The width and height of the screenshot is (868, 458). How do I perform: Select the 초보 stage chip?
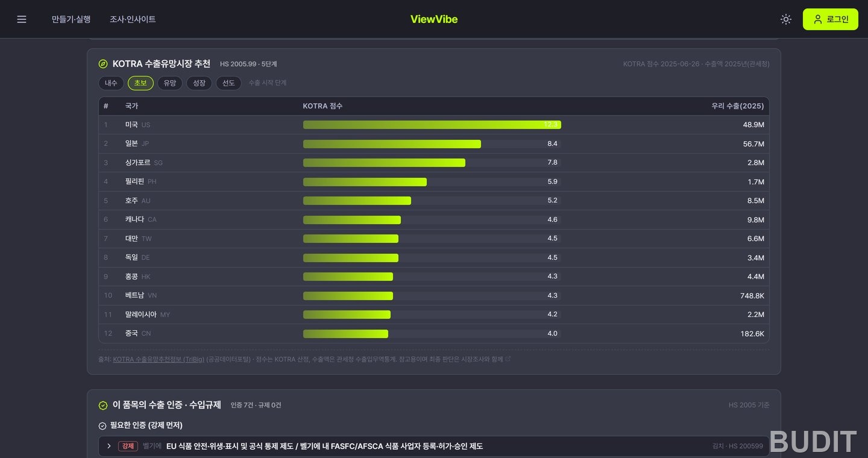[x=140, y=83]
